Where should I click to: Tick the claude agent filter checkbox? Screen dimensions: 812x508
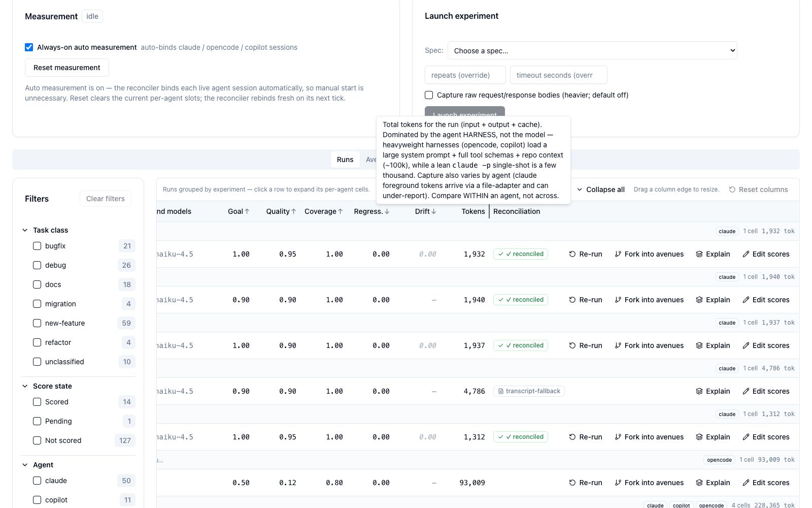[37, 481]
